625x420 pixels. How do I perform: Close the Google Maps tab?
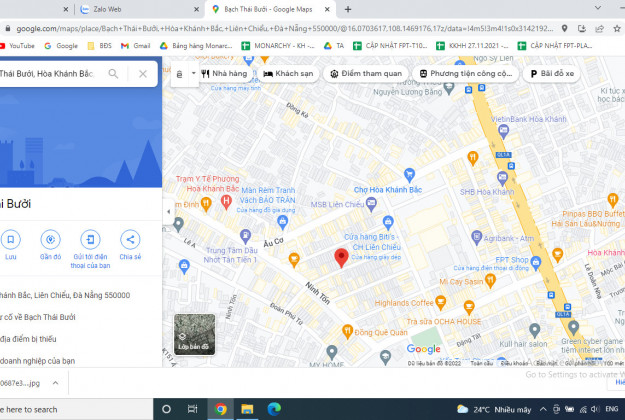[327, 9]
